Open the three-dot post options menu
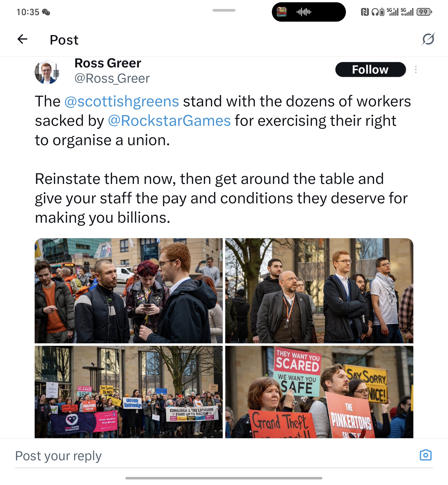This screenshot has width=448, height=485. [416, 69]
